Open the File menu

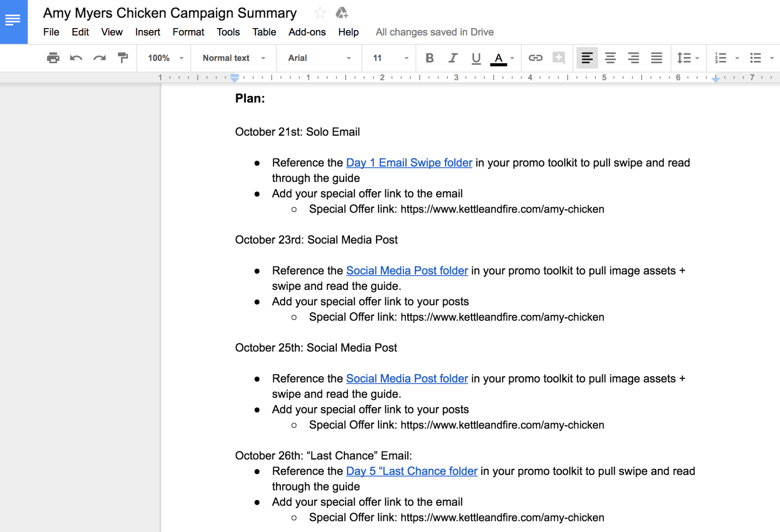click(x=51, y=32)
